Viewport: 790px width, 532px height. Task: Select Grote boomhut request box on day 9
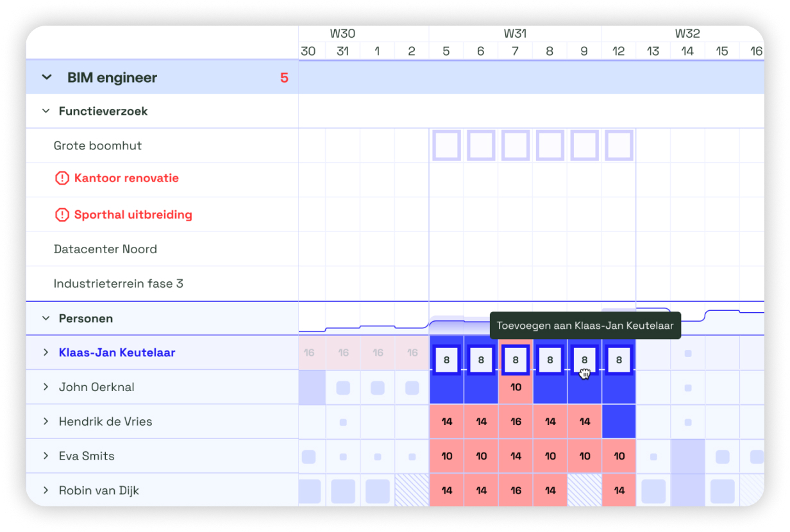click(584, 145)
